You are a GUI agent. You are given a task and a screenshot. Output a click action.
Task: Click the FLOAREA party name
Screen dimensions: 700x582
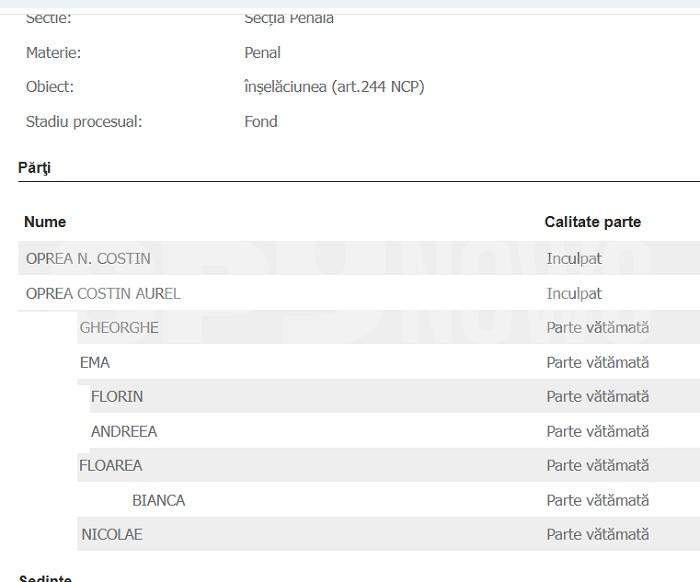tap(111, 466)
